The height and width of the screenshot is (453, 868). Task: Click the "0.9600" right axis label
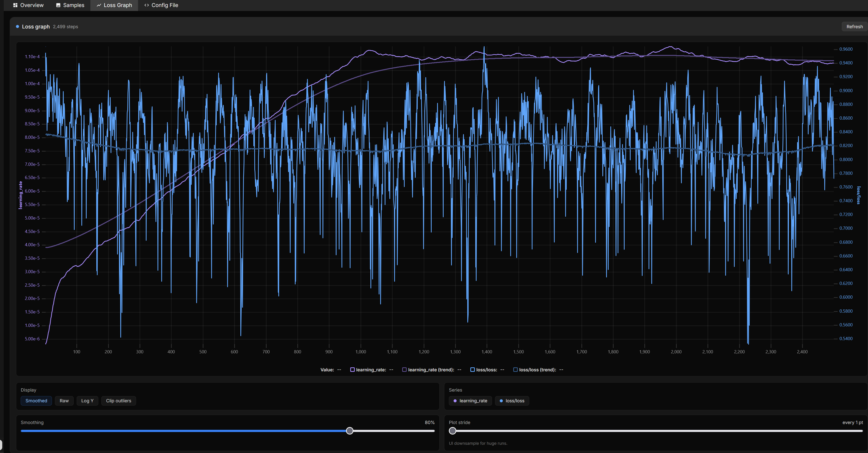click(x=846, y=49)
